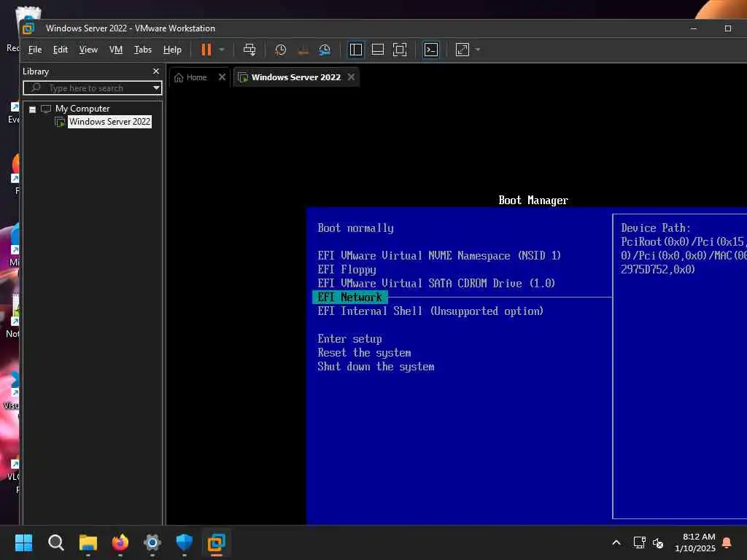Open Windows taskbar search
The width and height of the screenshot is (747, 560).
pyautogui.click(x=55, y=542)
